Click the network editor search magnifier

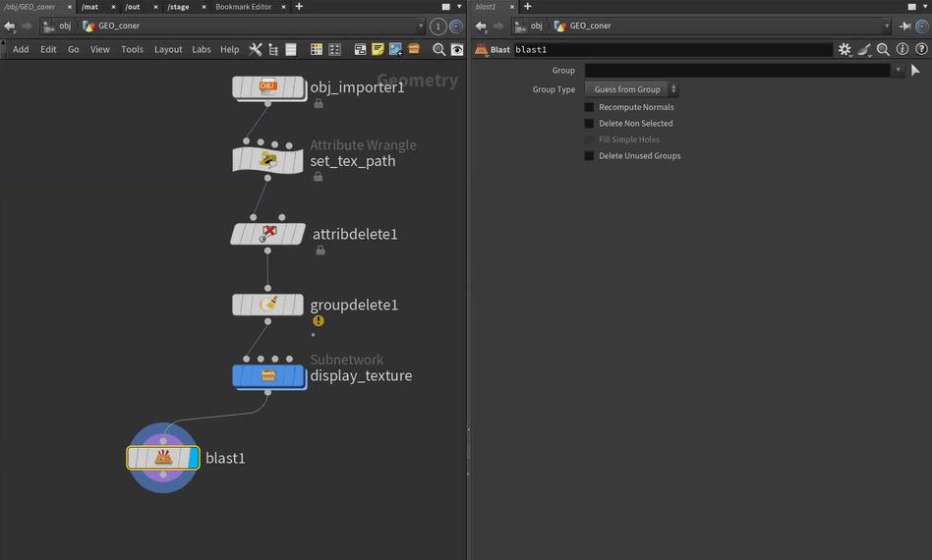tap(439, 49)
